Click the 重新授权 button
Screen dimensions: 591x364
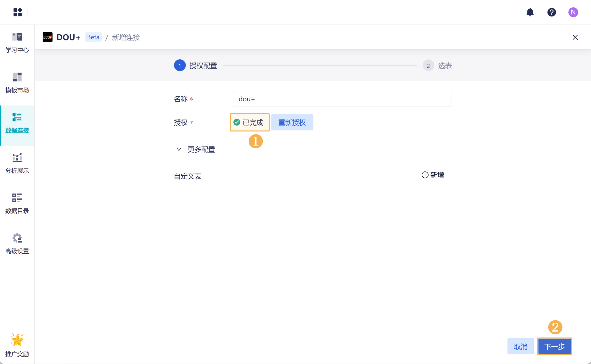click(x=292, y=122)
